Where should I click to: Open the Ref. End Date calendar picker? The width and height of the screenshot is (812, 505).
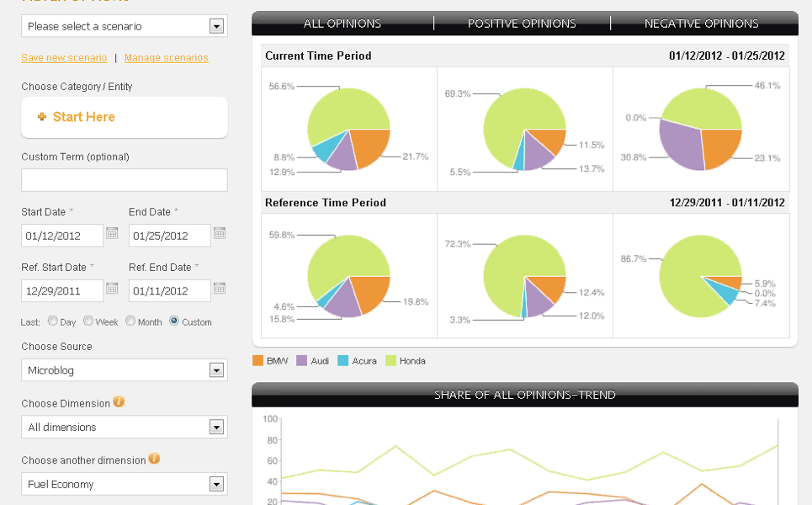pyautogui.click(x=220, y=290)
